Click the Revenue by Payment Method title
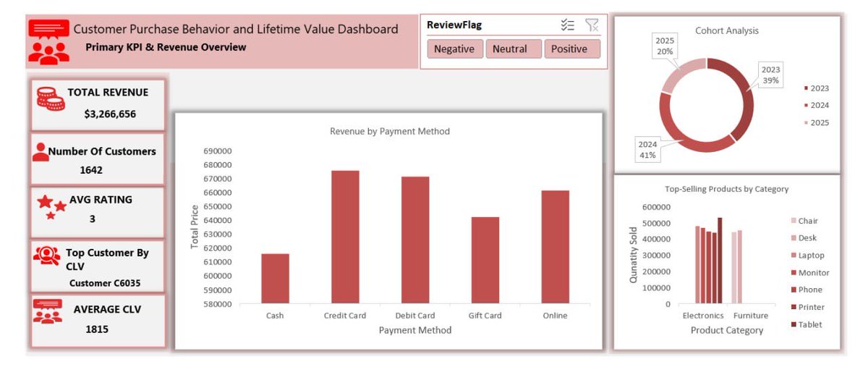 click(390, 132)
